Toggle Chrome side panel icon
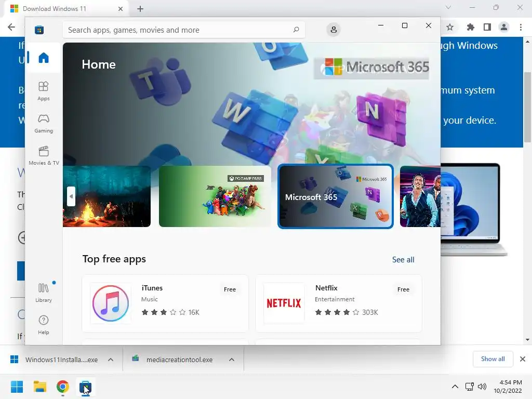Viewport: 532px width, 399px height. click(x=487, y=27)
